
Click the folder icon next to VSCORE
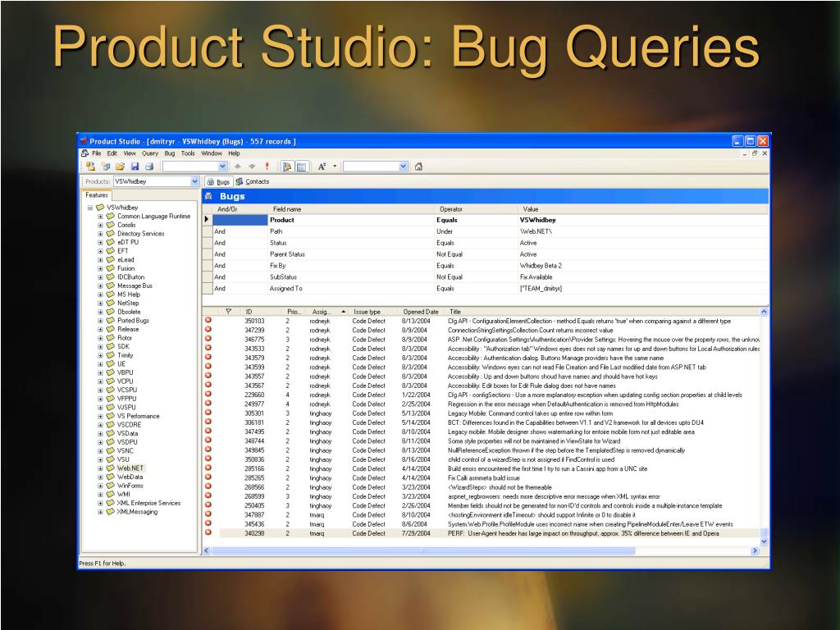[111, 424]
